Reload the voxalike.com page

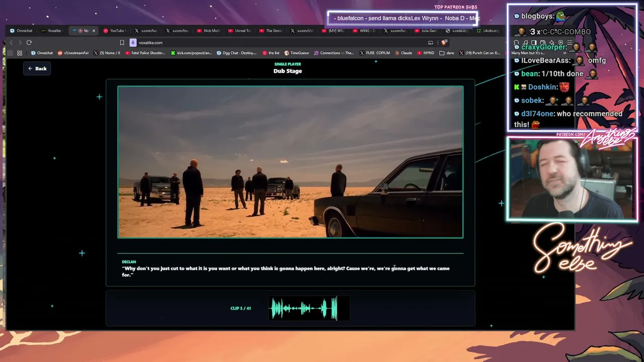tap(29, 43)
